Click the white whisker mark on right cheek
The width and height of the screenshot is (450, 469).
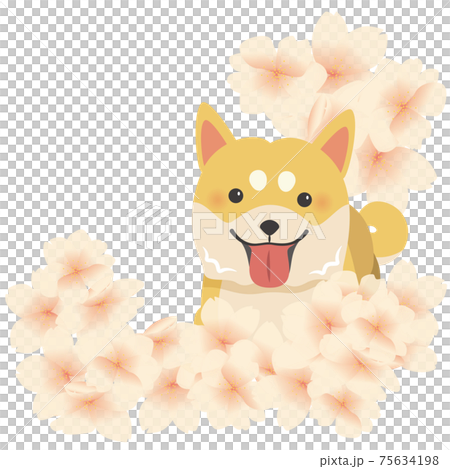327,264
